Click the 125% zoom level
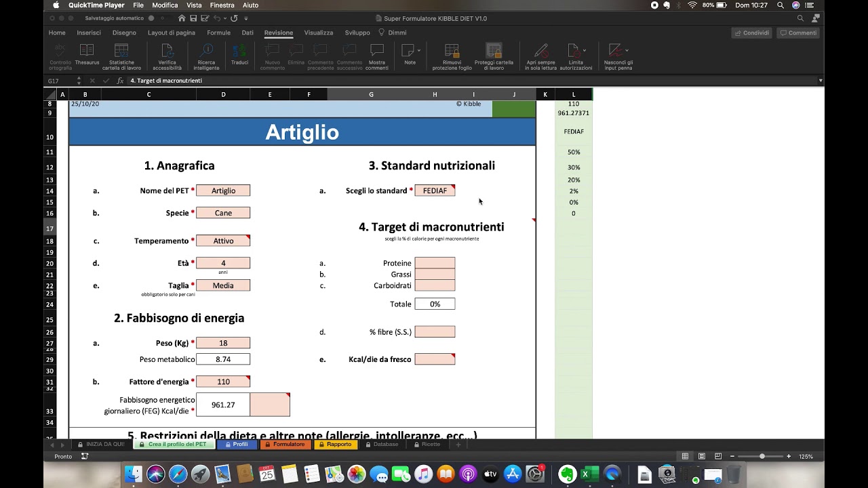 pyautogui.click(x=806, y=456)
